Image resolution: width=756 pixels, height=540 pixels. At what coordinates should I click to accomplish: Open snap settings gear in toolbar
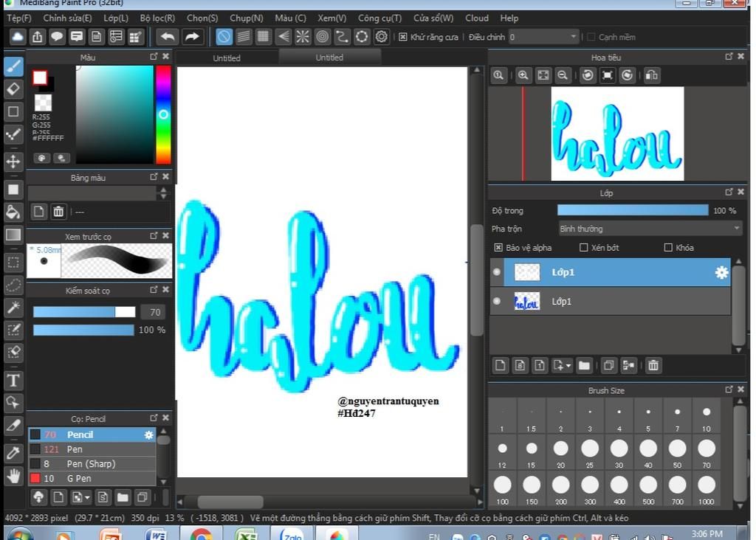(382, 37)
